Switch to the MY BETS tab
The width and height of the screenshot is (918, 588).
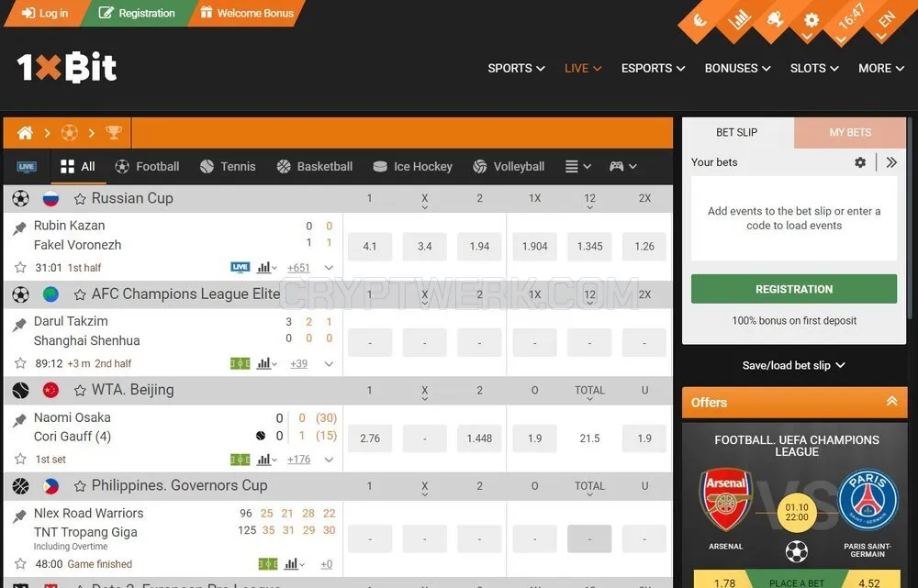(x=849, y=133)
